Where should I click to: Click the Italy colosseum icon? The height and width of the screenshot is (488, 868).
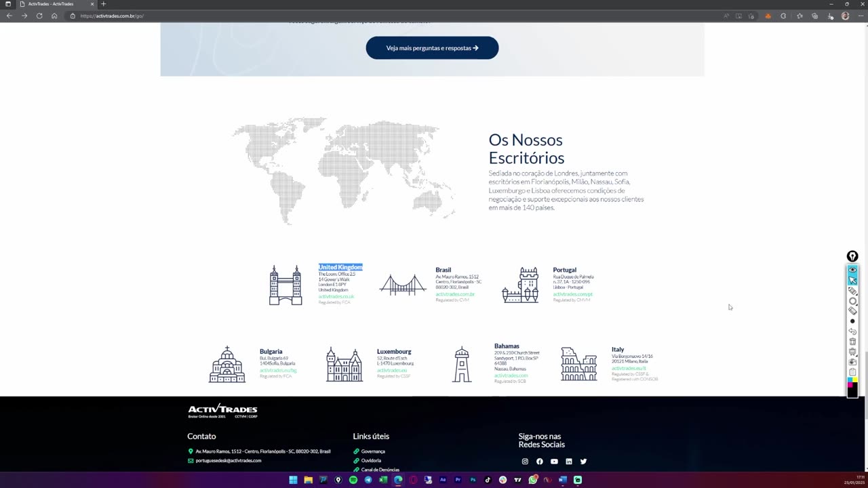tap(578, 364)
